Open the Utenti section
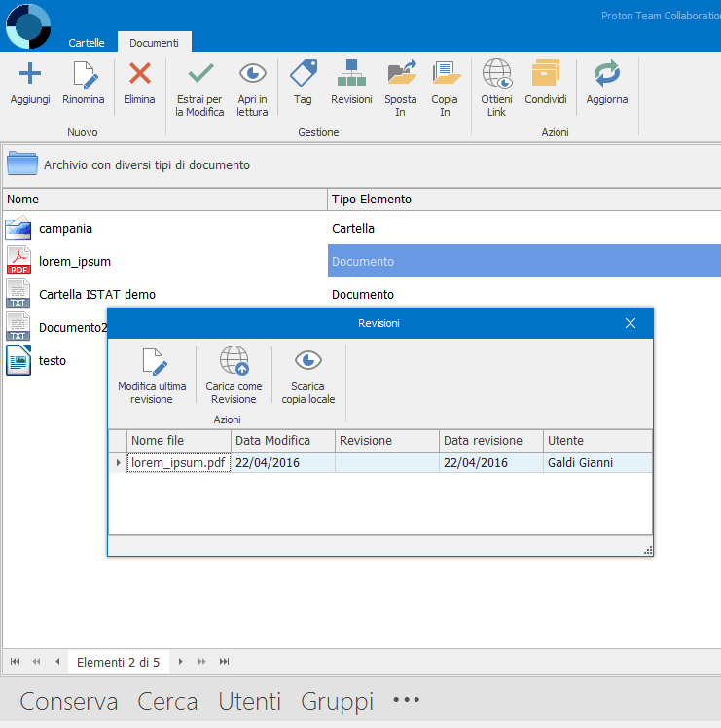The width and height of the screenshot is (721, 728). click(x=250, y=701)
